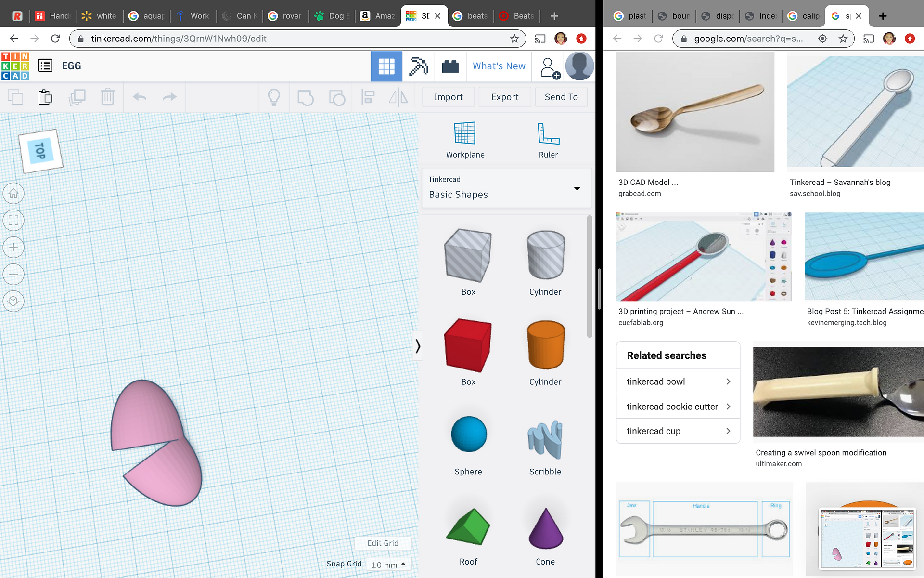Click the Redo arrow
This screenshot has height=578, width=924.
tap(169, 97)
